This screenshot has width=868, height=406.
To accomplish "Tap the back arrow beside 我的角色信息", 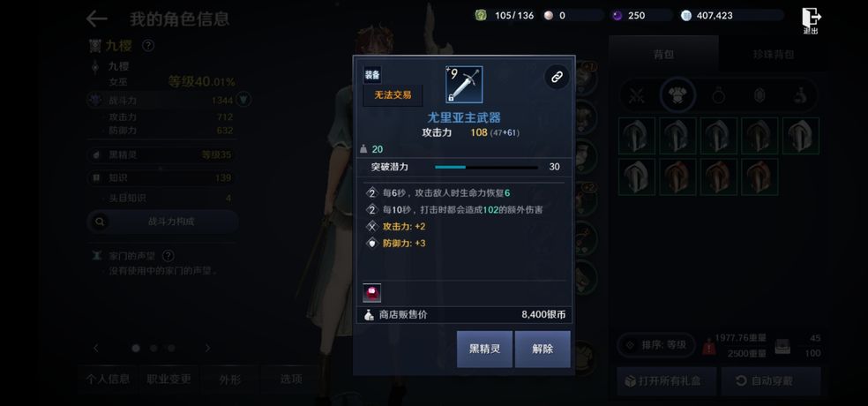I will click(x=97, y=19).
